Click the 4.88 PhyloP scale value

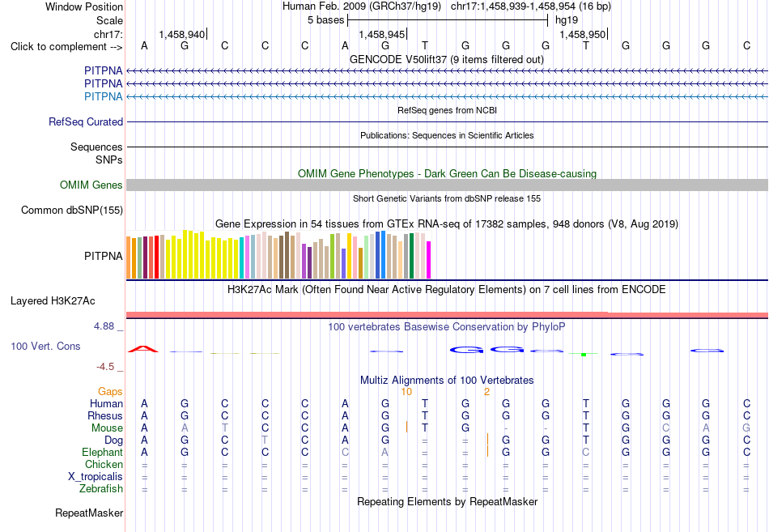tap(104, 326)
